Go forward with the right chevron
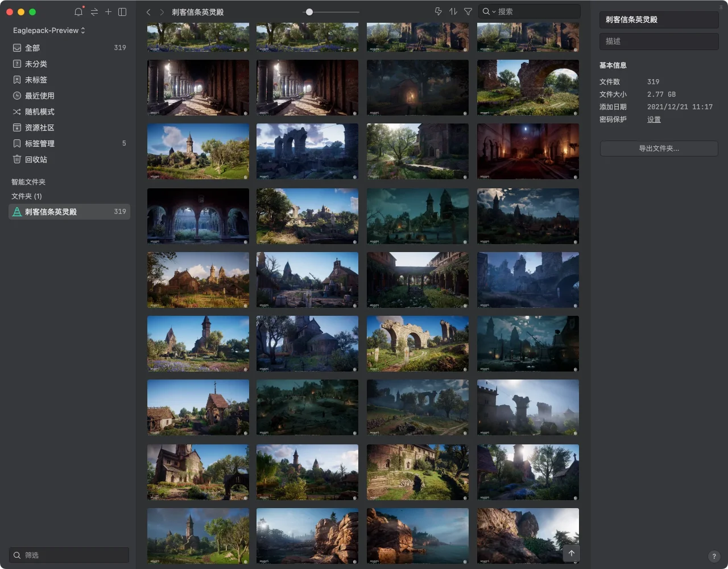This screenshot has height=569, width=728. (162, 12)
